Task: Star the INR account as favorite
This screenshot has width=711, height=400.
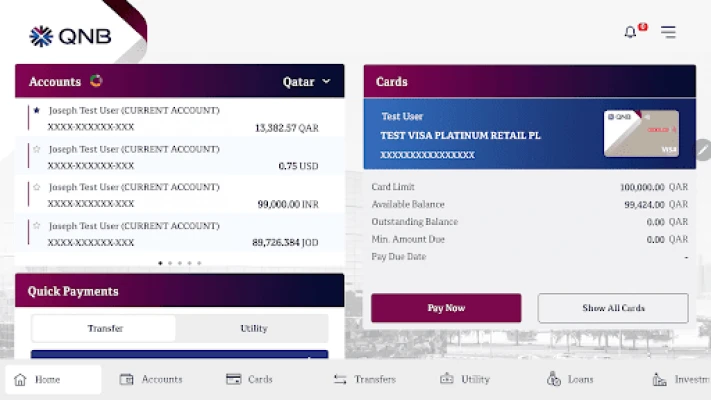Action: (37, 187)
